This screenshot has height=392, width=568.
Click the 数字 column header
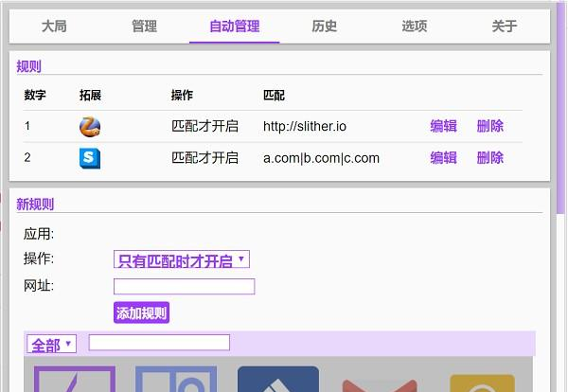(35, 95)
